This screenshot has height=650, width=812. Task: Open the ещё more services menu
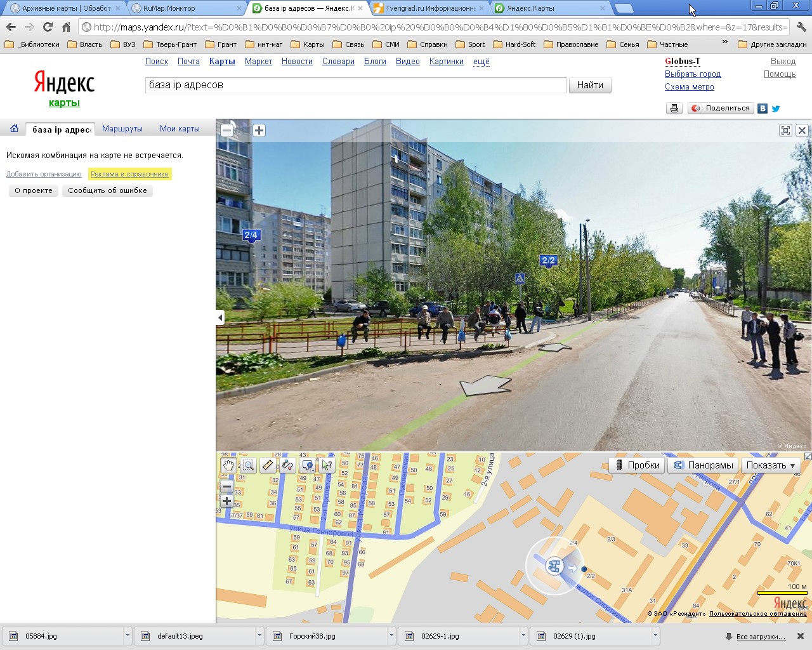coord(481,62)
